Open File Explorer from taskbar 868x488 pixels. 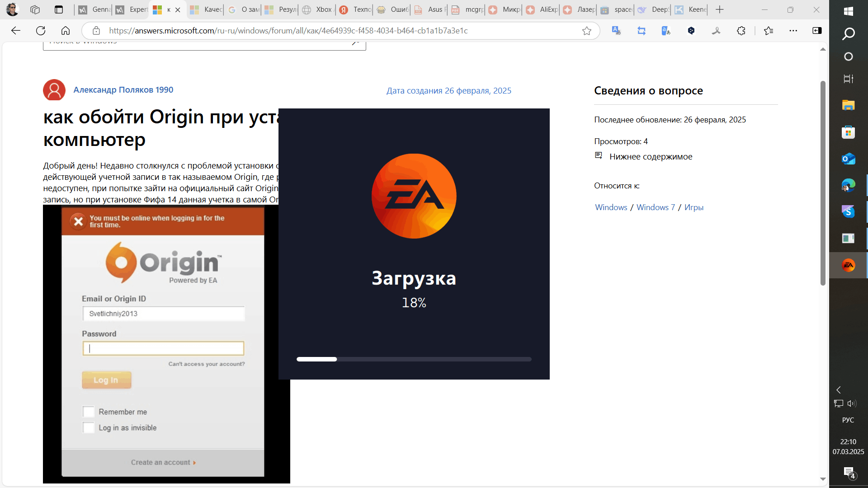point(849,105)
